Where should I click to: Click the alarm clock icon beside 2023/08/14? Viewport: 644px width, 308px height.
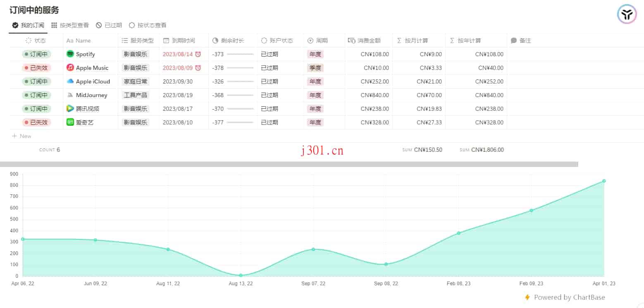[x=198, y=54]
